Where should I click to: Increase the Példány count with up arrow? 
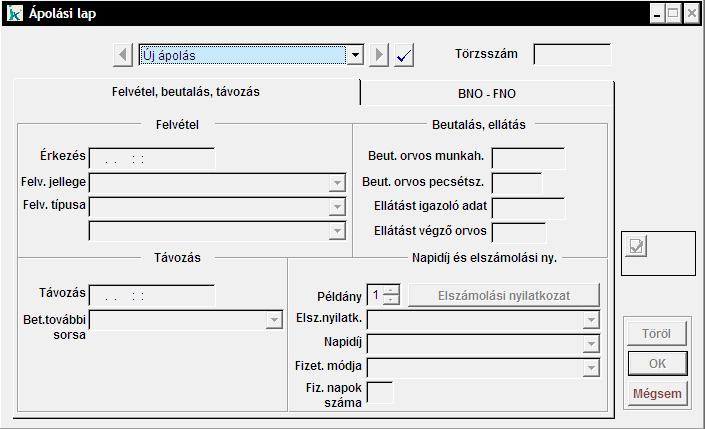click(392, 290)
